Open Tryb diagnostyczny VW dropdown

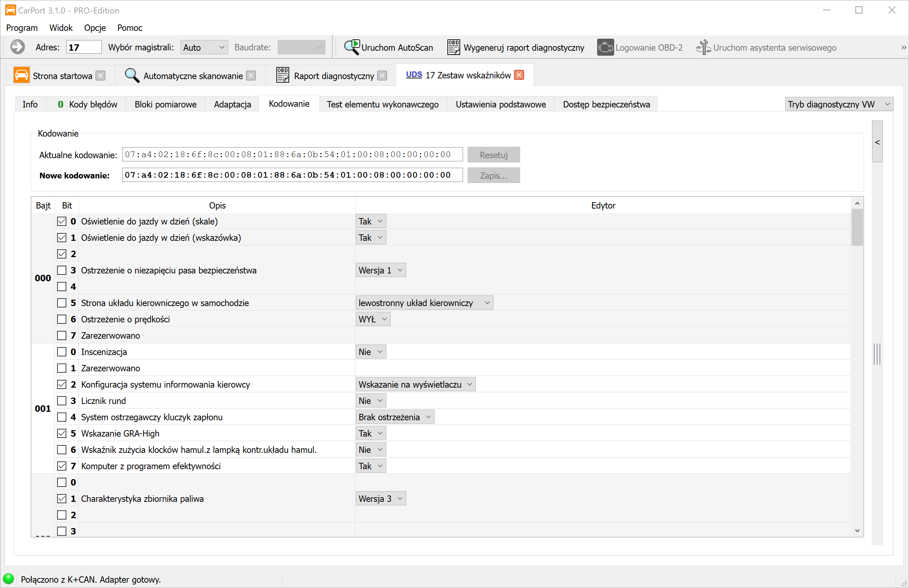(x=839, y=104)
